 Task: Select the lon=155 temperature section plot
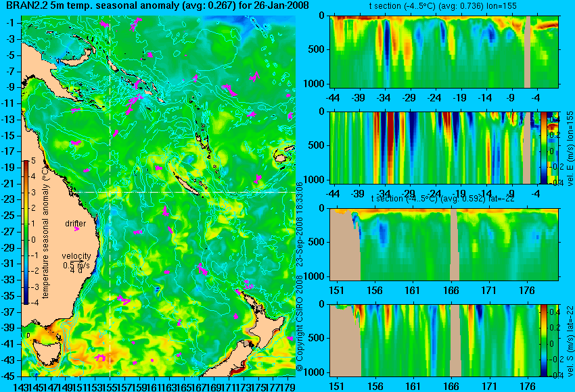point(444,51)
